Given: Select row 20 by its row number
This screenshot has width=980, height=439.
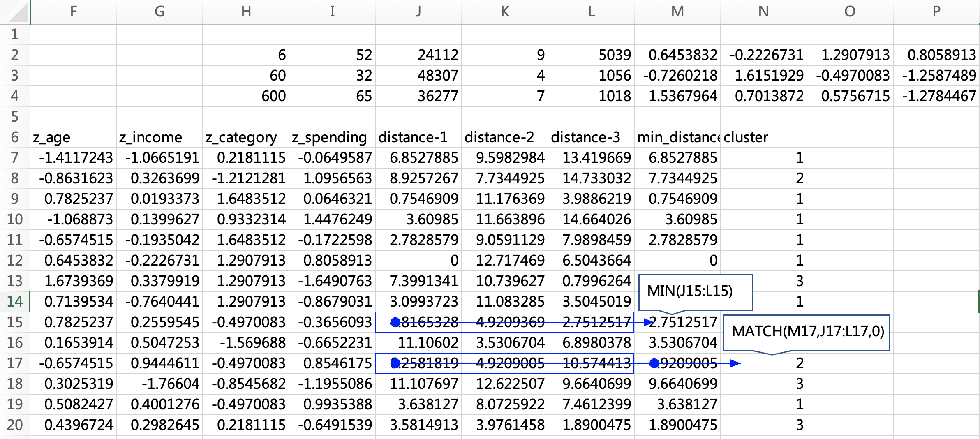Looking at the screenshot, I should 15,425.
